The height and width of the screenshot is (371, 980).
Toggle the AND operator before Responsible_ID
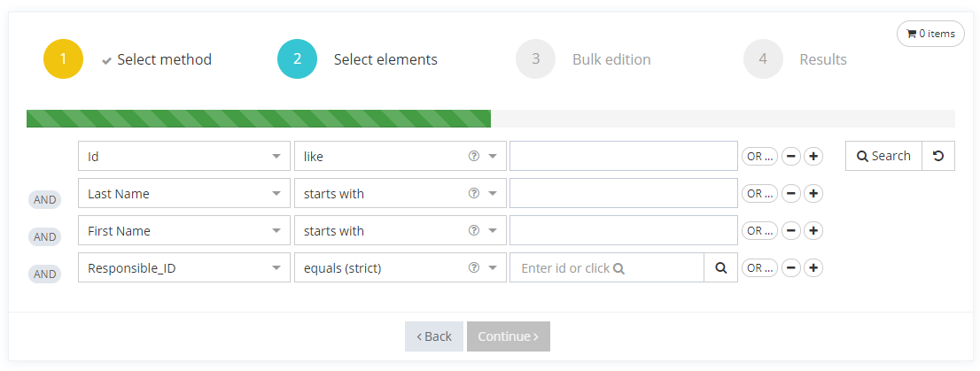pyautogui.click(x=45, y=274)
